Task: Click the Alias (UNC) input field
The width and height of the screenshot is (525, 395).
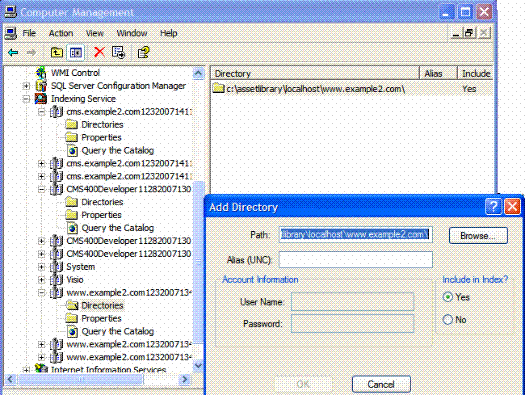Action: coord(356,259)
